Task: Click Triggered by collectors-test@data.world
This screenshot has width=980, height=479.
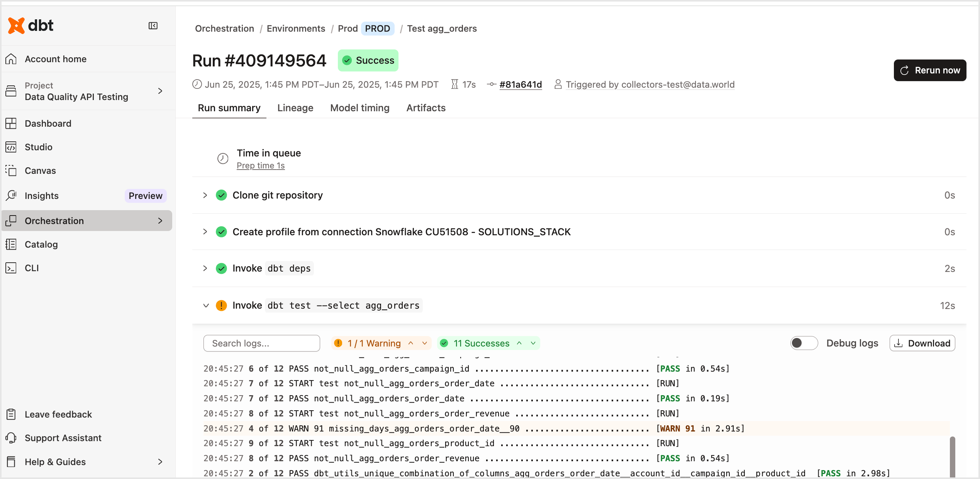Action: click(650, 84)
